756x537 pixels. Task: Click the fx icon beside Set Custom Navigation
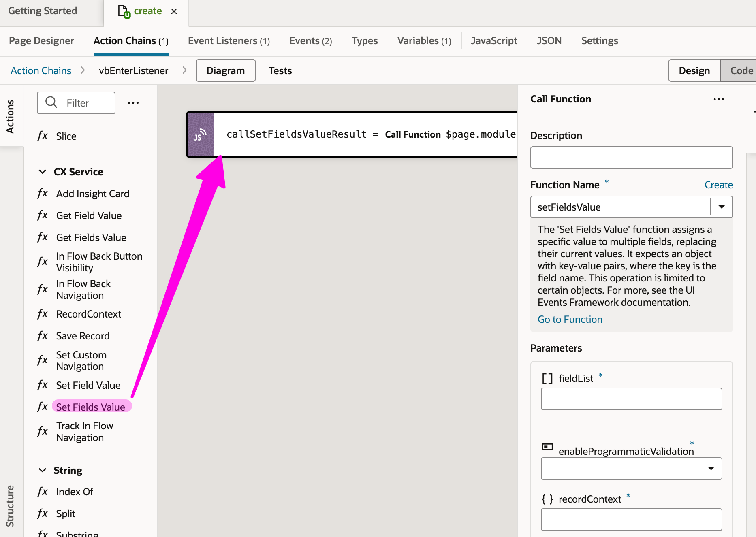[43, 360]
